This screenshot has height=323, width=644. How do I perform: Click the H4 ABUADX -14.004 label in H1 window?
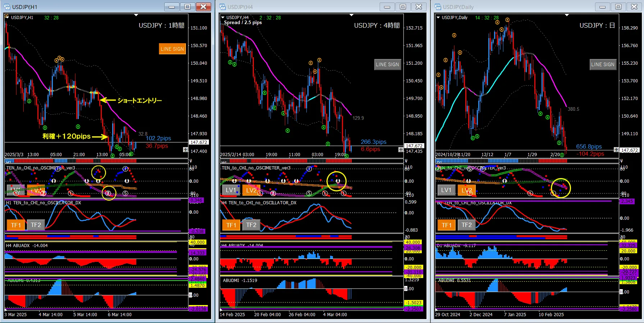pyautogui.click(x=27, y=246)
